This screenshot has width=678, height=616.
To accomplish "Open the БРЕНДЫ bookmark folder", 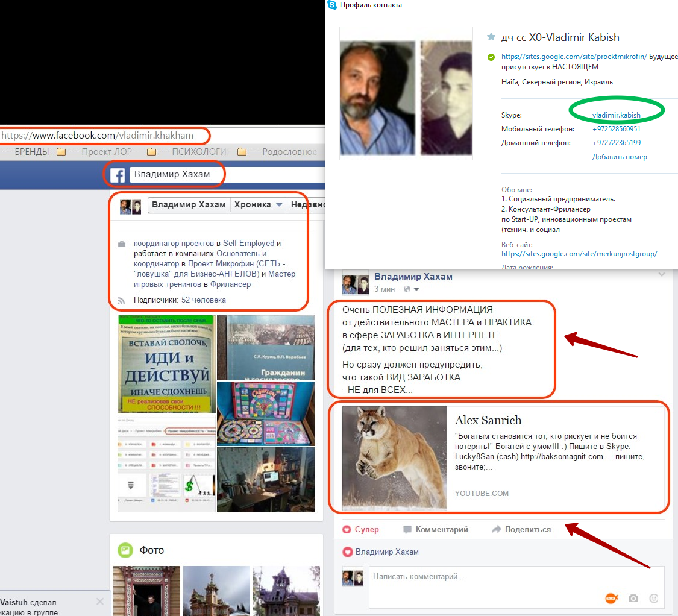I will pyautogui.click(x=25, y=152).
